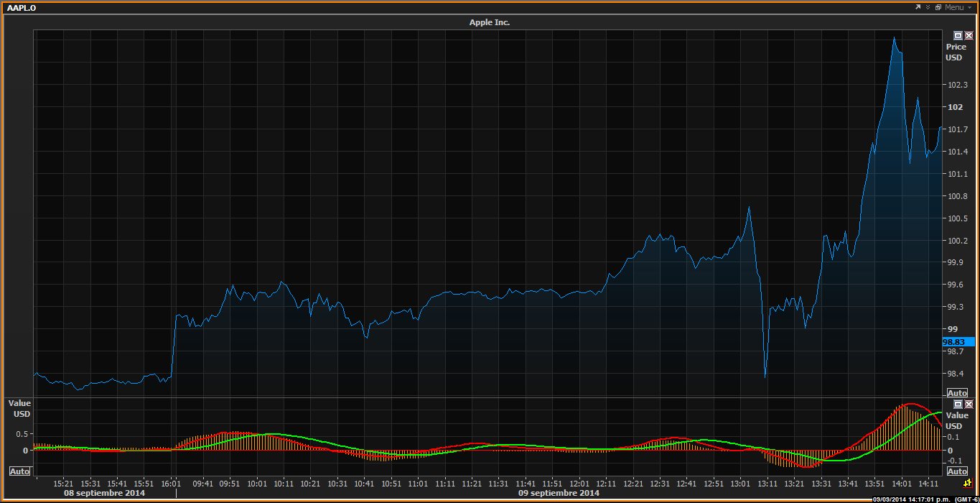Image resolution: width=980 pixels, height=503 pixels.
Task: Close the Value USD indicator panel
Action: click(x=969, y=405)
